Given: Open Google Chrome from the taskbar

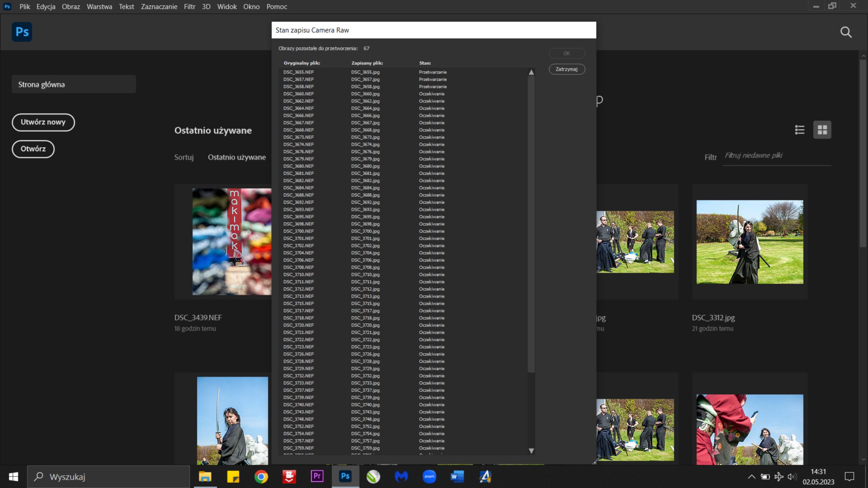Looking at the screenshot, I should tap(261, 476).
